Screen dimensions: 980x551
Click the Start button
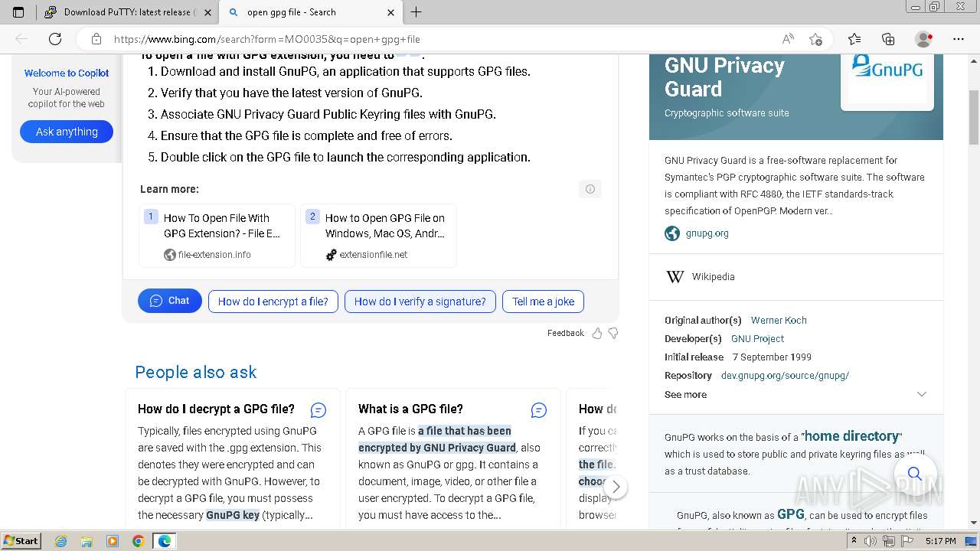[x=21, y=541]
